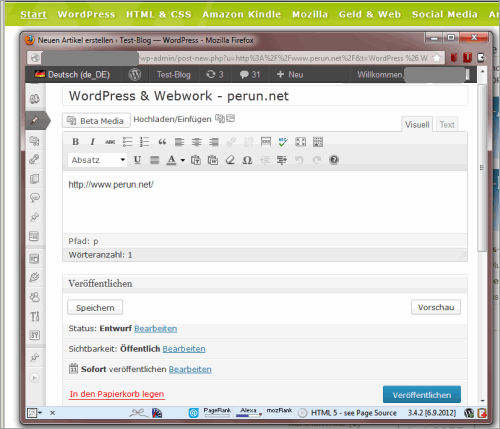Viewport: 500px width, 429px height.
Task: Open Media icon in sidebar
Action: coord(35,141)
